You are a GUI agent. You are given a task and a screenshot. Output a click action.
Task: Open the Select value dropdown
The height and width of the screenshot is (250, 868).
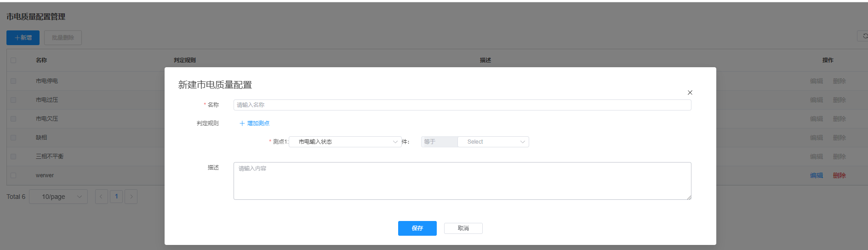pyautogui.click(x=493, y=142)
